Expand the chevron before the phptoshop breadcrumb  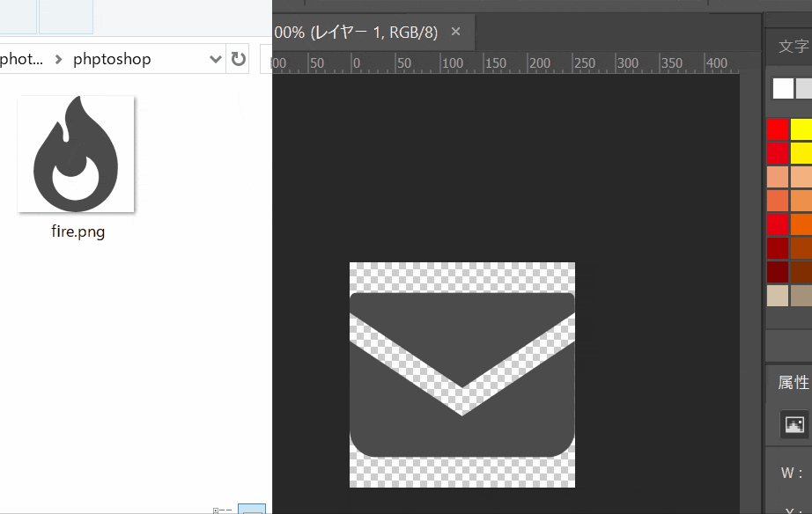58,59
